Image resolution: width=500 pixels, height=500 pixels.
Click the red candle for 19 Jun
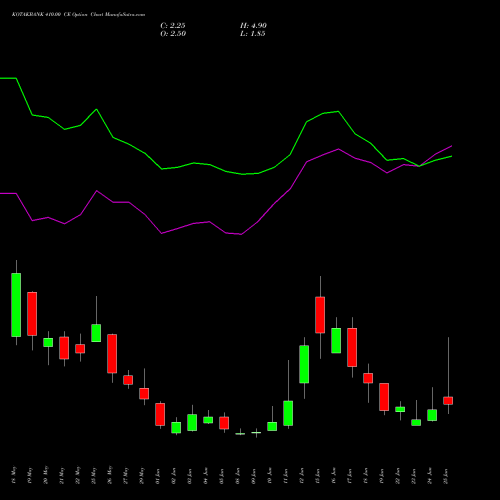(384, 397)
